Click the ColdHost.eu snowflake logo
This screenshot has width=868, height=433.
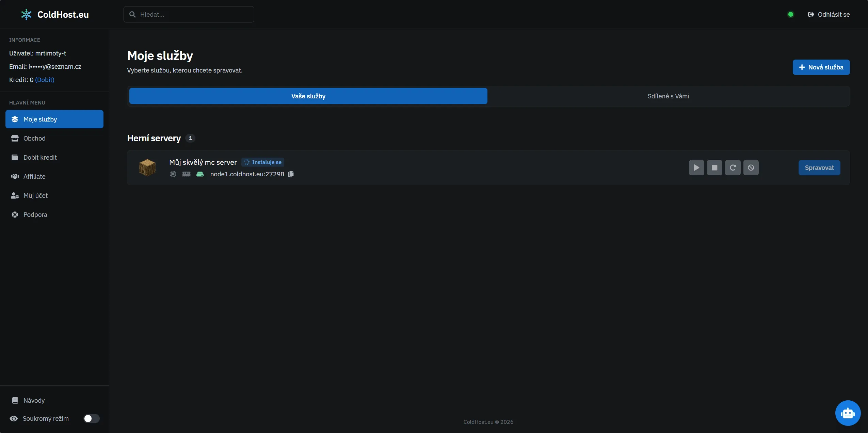tap(26, 14)
